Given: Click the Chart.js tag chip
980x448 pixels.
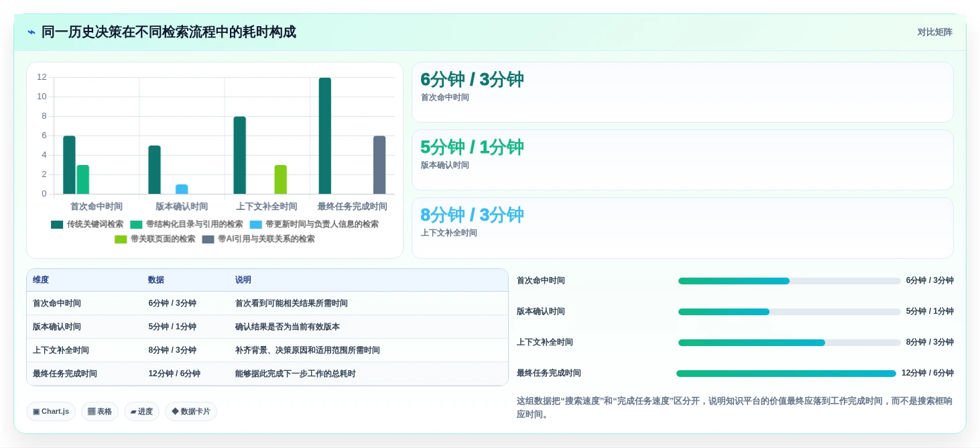Looking at the screenshot, I should click(x=51, y=412).
